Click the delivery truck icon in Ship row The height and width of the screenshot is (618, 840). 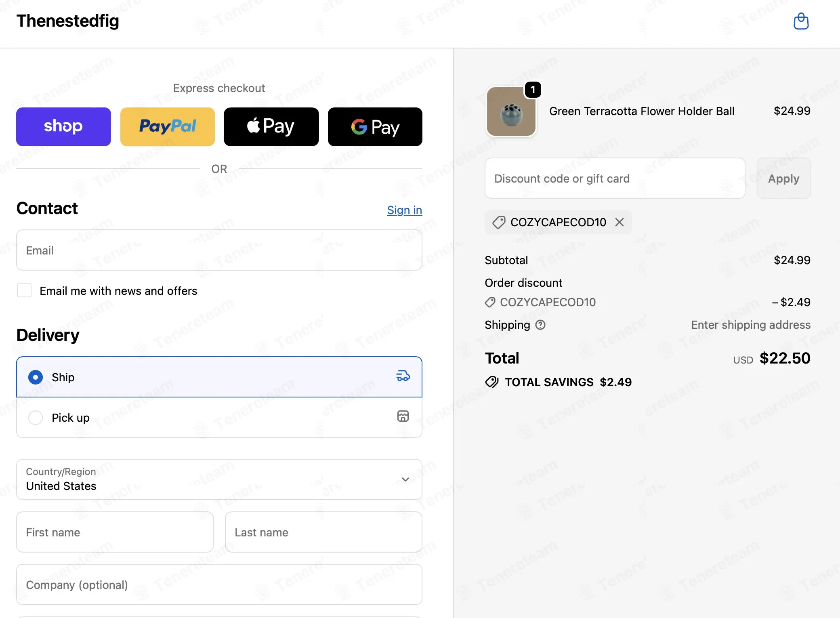(x=403, y=376)
